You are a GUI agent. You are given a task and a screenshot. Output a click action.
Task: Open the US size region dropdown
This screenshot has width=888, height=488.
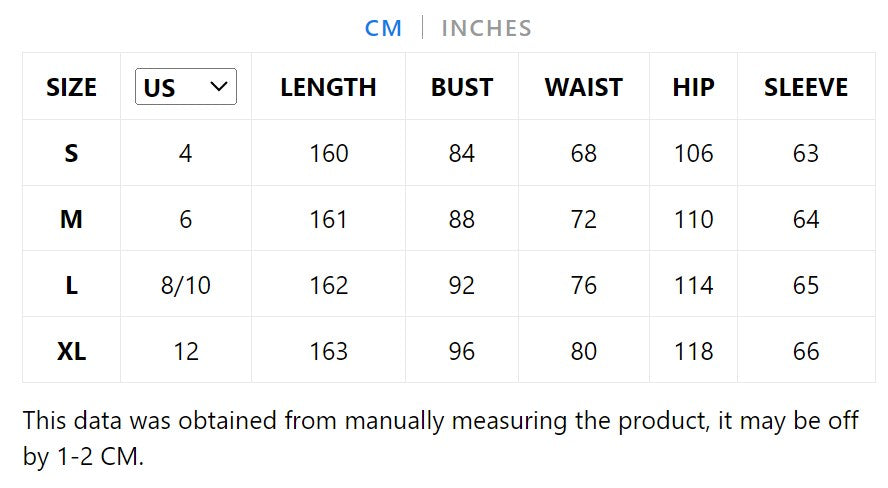coord(185,87)
